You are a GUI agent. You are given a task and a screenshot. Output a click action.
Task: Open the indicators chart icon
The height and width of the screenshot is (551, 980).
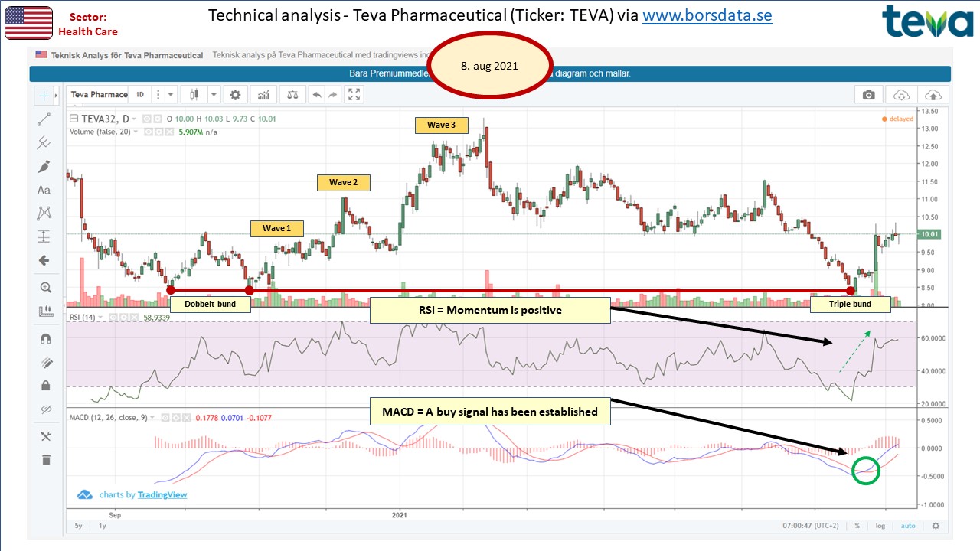263,95
